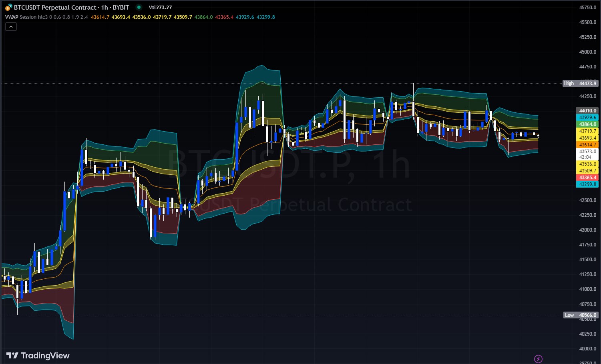Click the yellow 43719.7 price scale label
Screen dimensions: 601x364
point(587,131)
